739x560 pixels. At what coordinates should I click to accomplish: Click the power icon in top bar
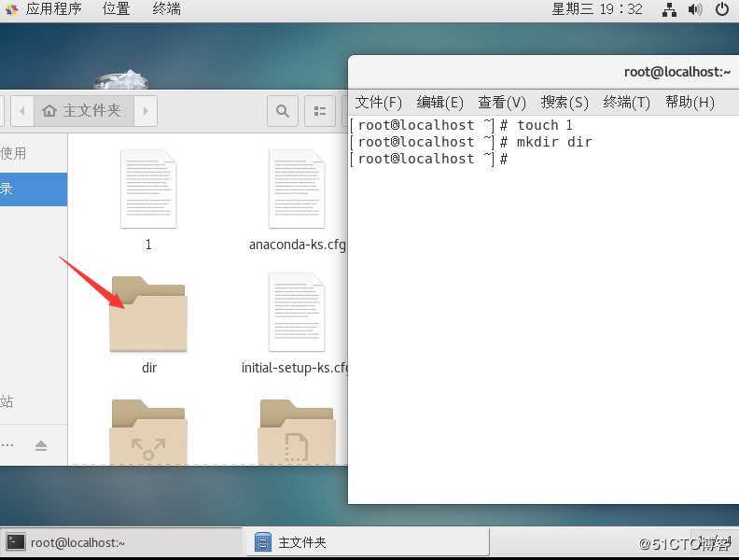click(x=721, y=9)
